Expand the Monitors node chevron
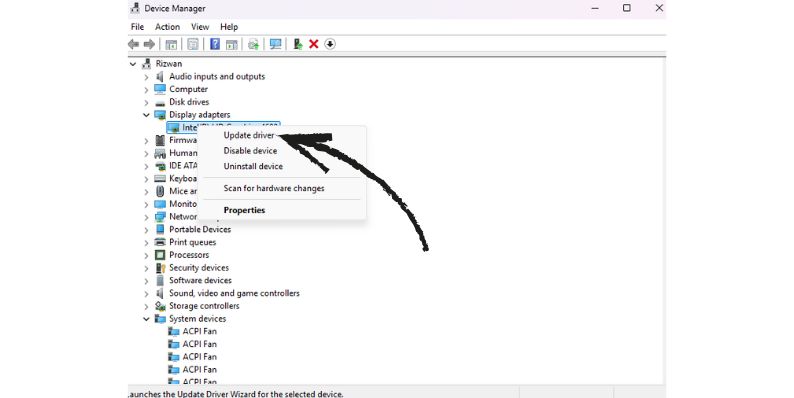 tap(146, 204)
